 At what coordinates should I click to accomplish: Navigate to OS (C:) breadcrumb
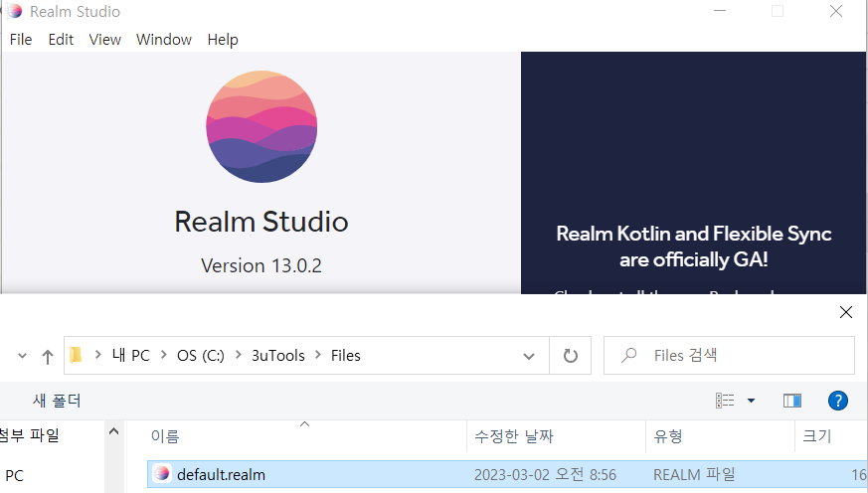click(201, 355)
